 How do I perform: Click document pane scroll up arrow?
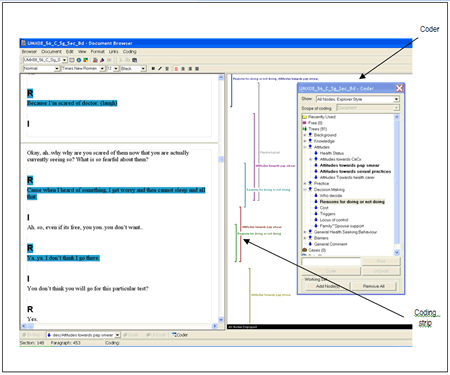[x=221, y=78]
